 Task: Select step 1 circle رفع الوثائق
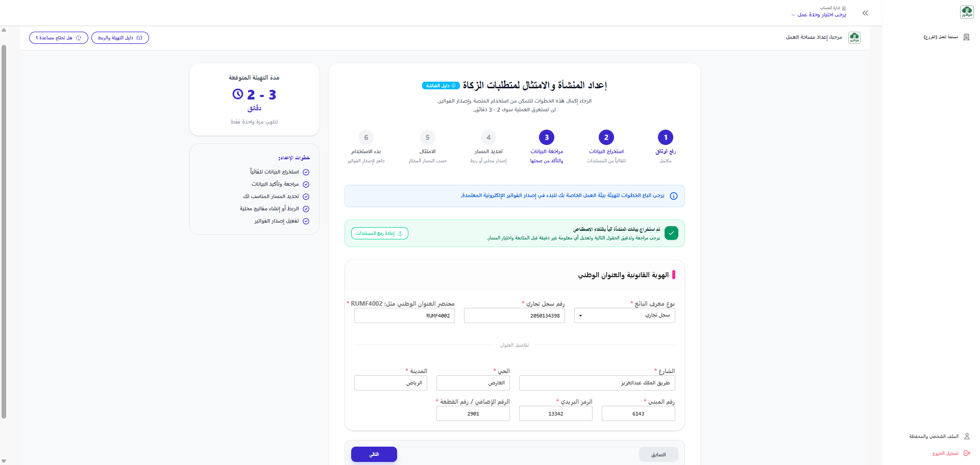pyautogui.click(x=666, y=137)
